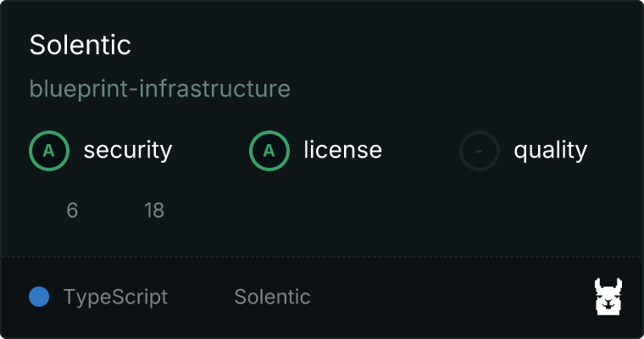Viewport: 644px width, 339px height.
Task: Click the count showing 18
Action: [x=153, y=210]
